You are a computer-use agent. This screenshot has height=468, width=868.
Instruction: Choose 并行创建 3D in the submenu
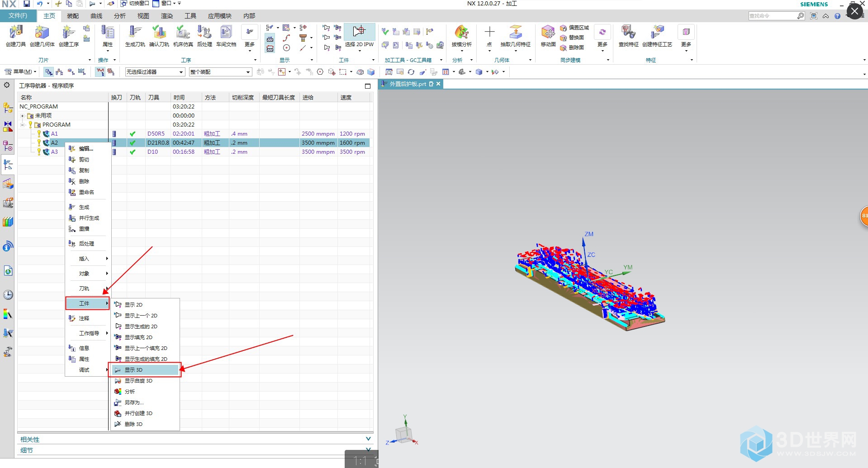pyautogui.click(x=145, y=413)
